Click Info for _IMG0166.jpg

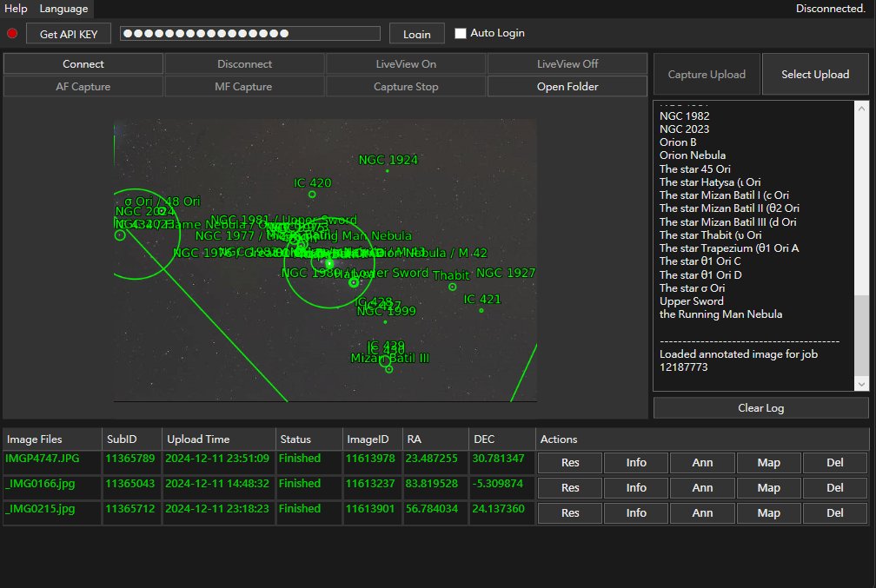click(x=636, y=487)
